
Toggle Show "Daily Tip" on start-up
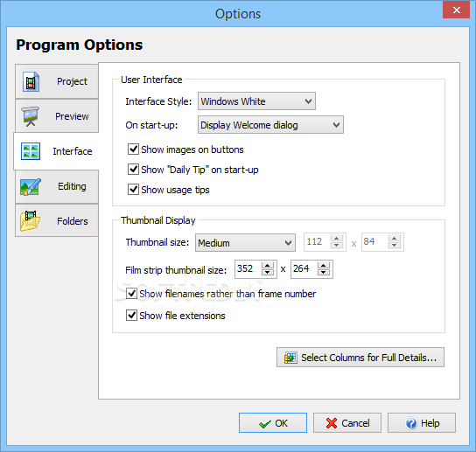click(x=133, y=170)
